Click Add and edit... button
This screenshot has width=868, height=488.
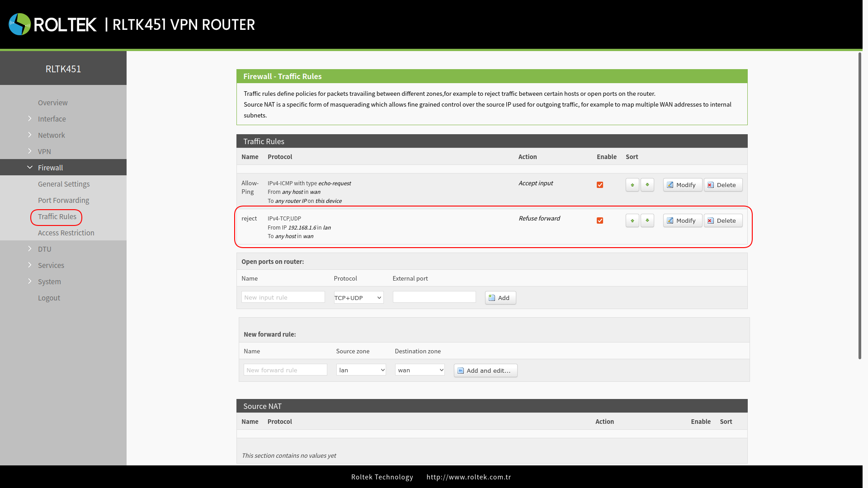485,371
